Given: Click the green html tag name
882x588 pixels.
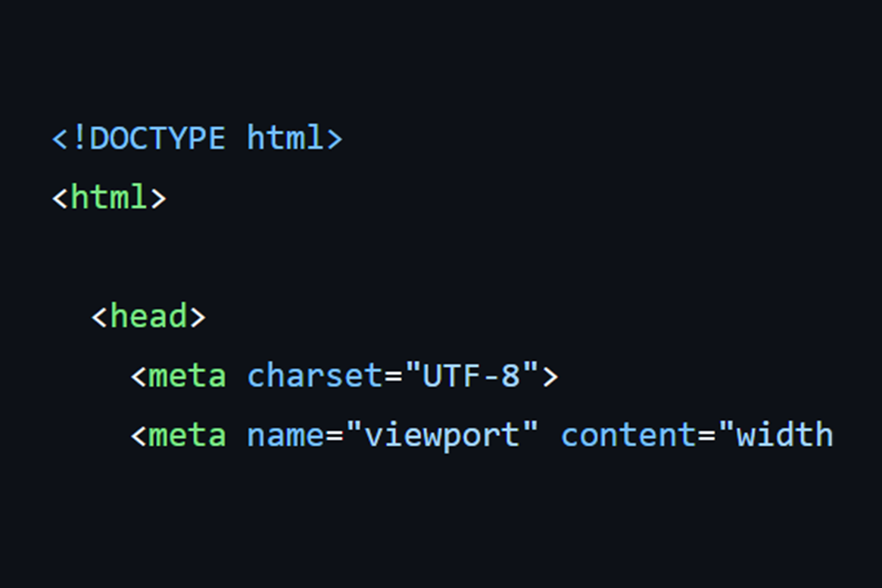Looking at the screenshot, I should coord(109,198).
